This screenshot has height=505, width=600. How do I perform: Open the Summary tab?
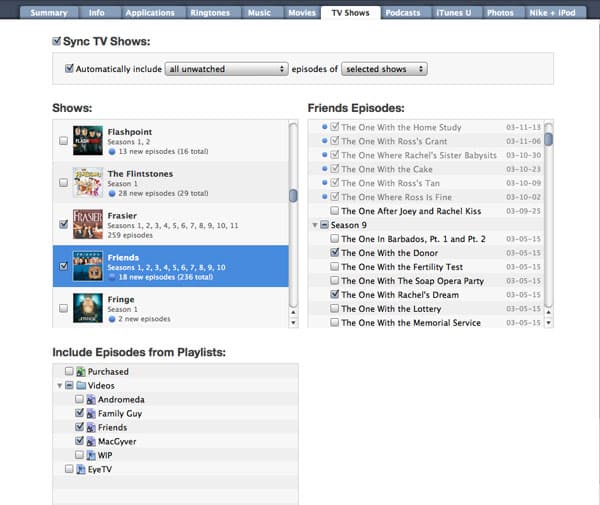(x=49, y=13)
